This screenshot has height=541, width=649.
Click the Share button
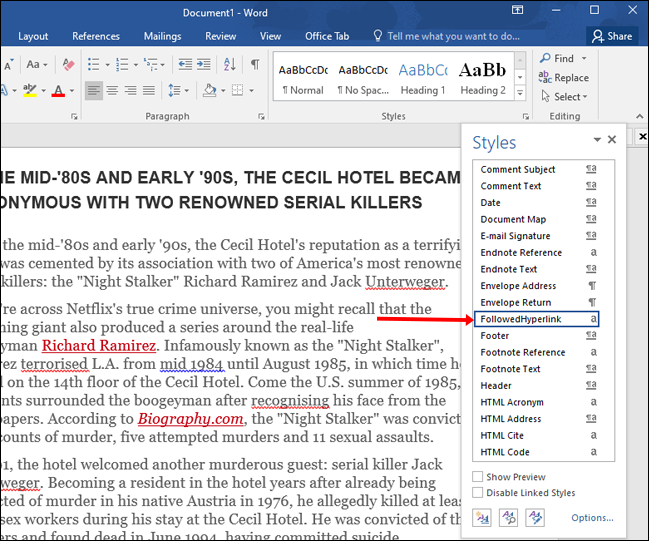click(x=612, y=36)
